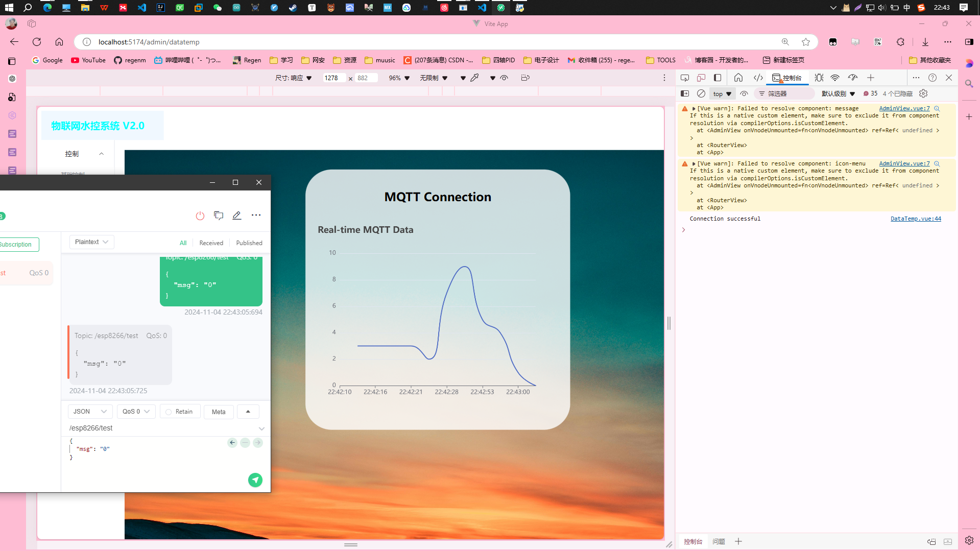Open the Plaintext format dropdown

coord(91,242)
